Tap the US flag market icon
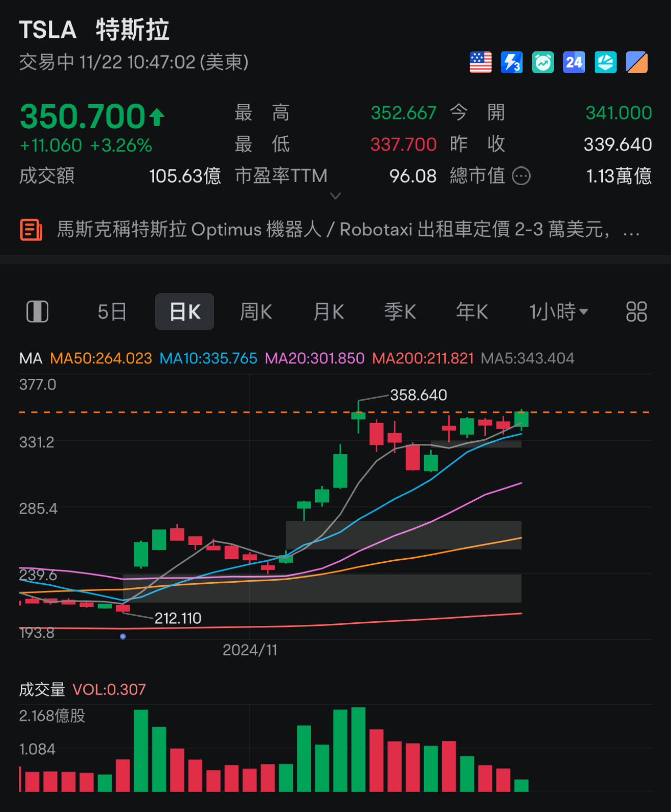This screenshot has height=812, width=671. coord(480,63)
